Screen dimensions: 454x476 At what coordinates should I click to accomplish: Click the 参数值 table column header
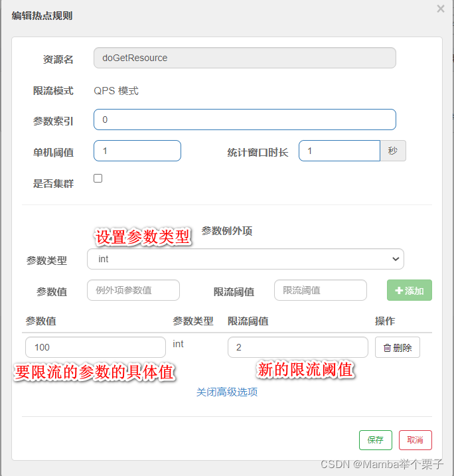coord(40,321)
